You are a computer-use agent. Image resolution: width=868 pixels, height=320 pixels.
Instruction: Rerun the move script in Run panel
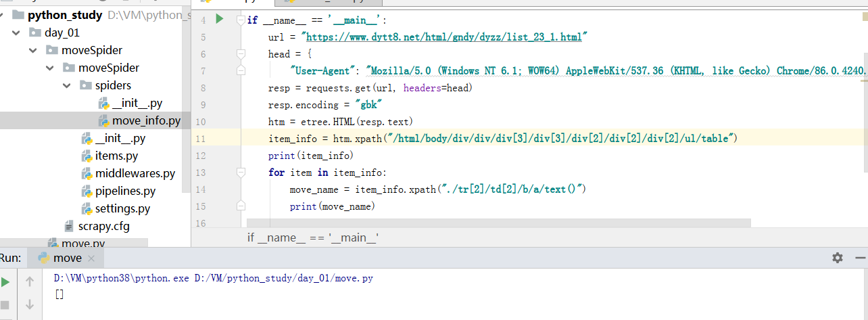pyautogui.click(x=6, y=281)
